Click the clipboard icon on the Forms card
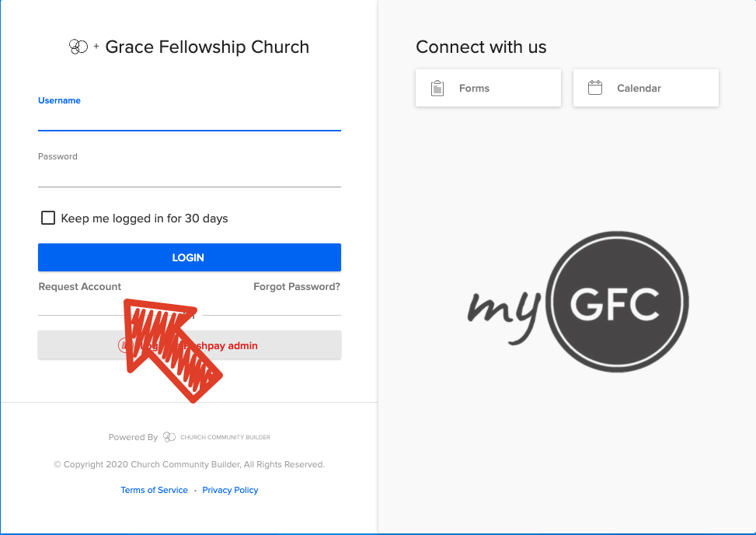The image size is (756, 535). pyautogui.click(x=437, y=87)
